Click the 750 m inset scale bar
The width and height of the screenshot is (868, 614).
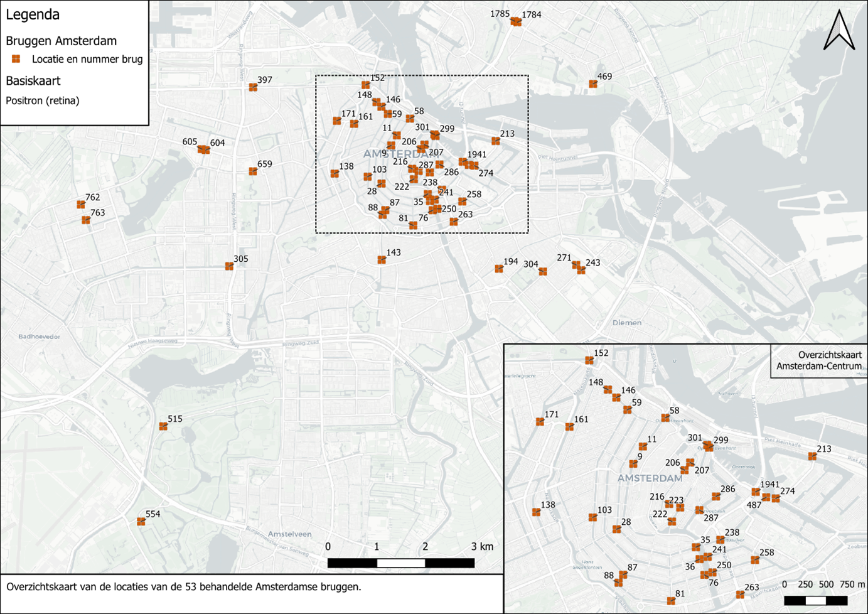click(x=815, y=601)
